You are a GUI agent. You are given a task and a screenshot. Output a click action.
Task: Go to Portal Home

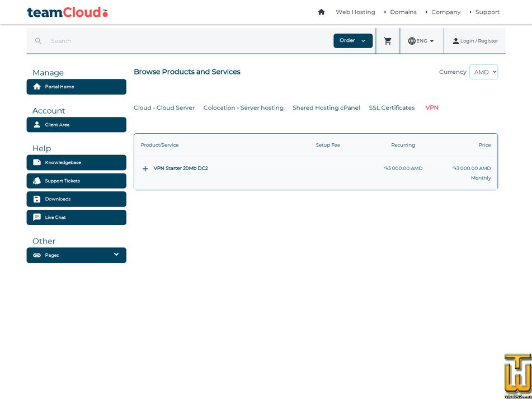pyautogui.click(x=76, y=87)
